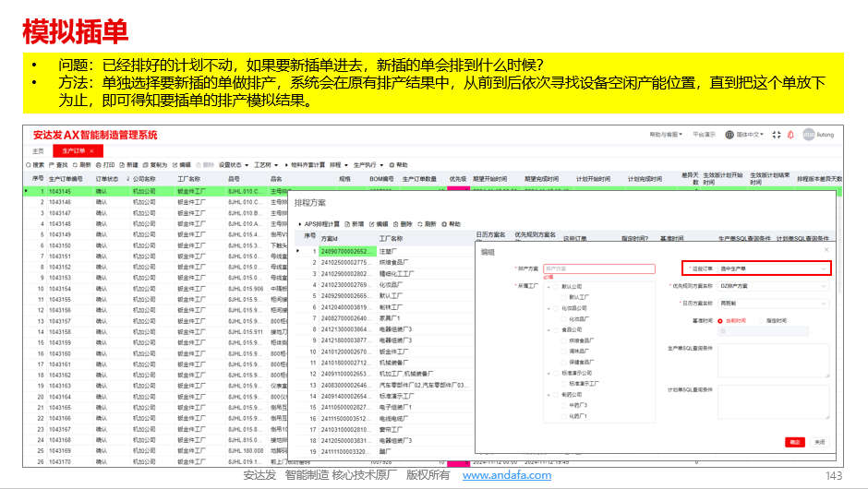
Task: Click the red 确定 button in the dialog
Action: (x=795, y=442)
